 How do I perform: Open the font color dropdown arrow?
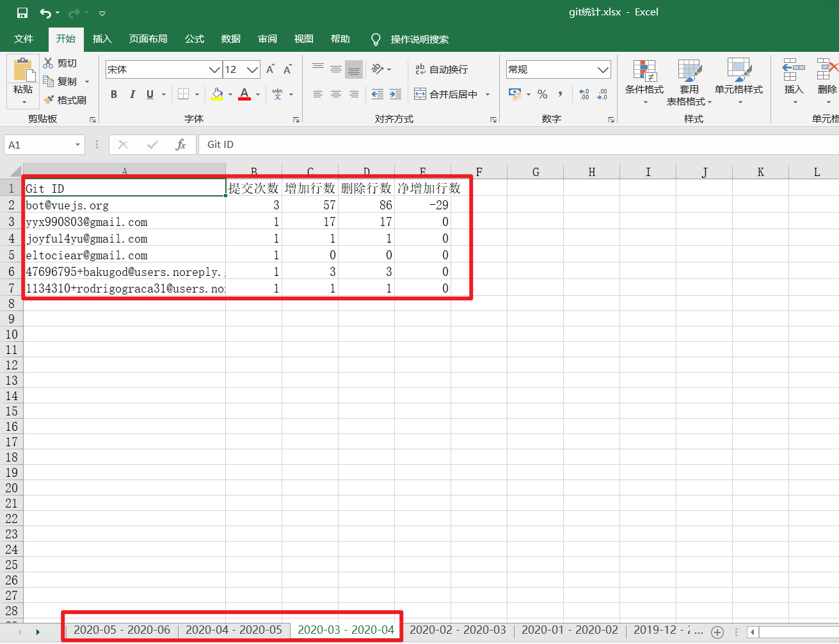(x=258, y=95)
